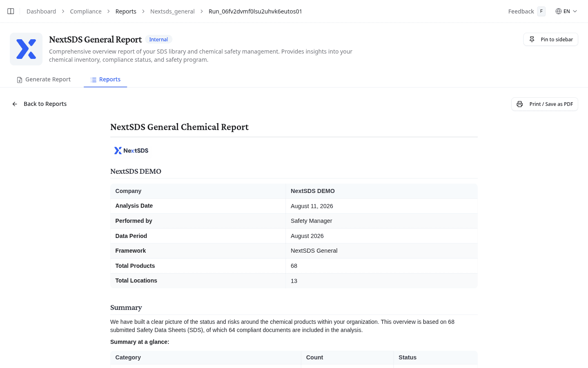Click the Total Locations label
This screenshot has height=368, width=588.
pyautogui.click(x=136, y=280)
